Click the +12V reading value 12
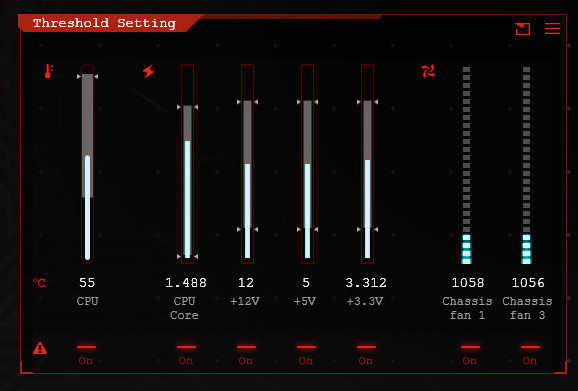This screenshot has width=578, height=391. (x=246, y=283)
